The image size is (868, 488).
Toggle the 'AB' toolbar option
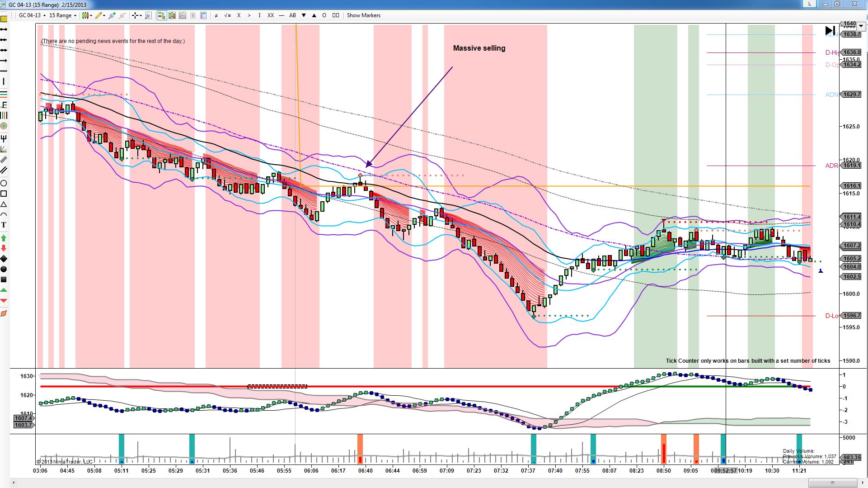pos(292,15)
